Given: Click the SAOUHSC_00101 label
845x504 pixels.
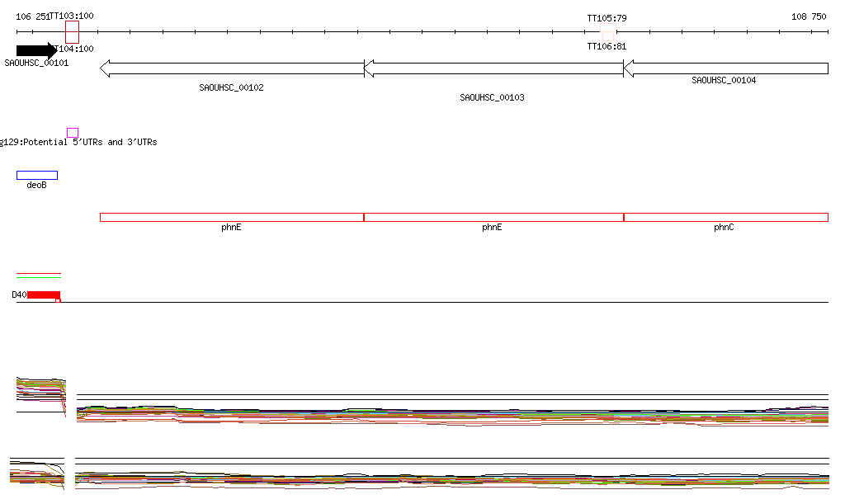Looking at the screenshot, I should pyautogui.click(x=36, y=63).
